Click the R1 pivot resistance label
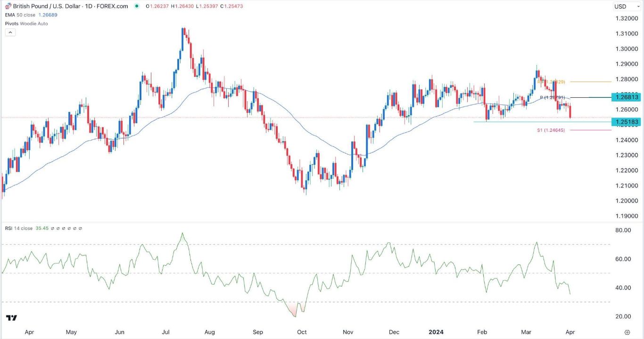The height and width of the screenshot is (339, 644). coord(551,82)
